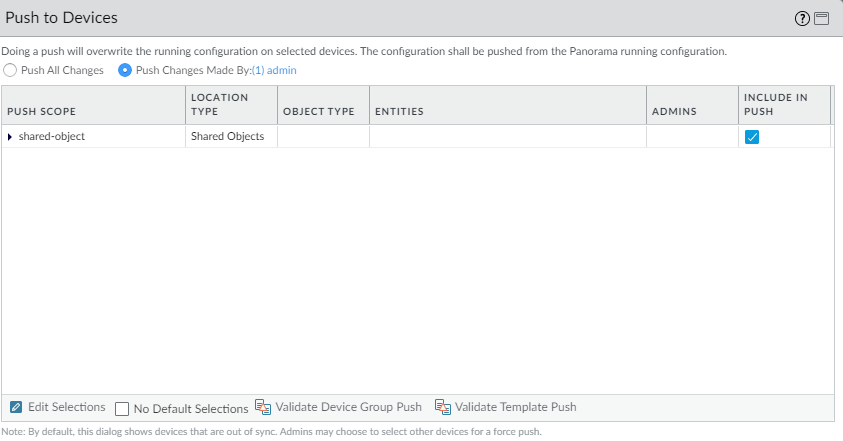Click the Push Scope column header
The height and width of the screenshot is (441, 843).
click(x=40, y=111)
